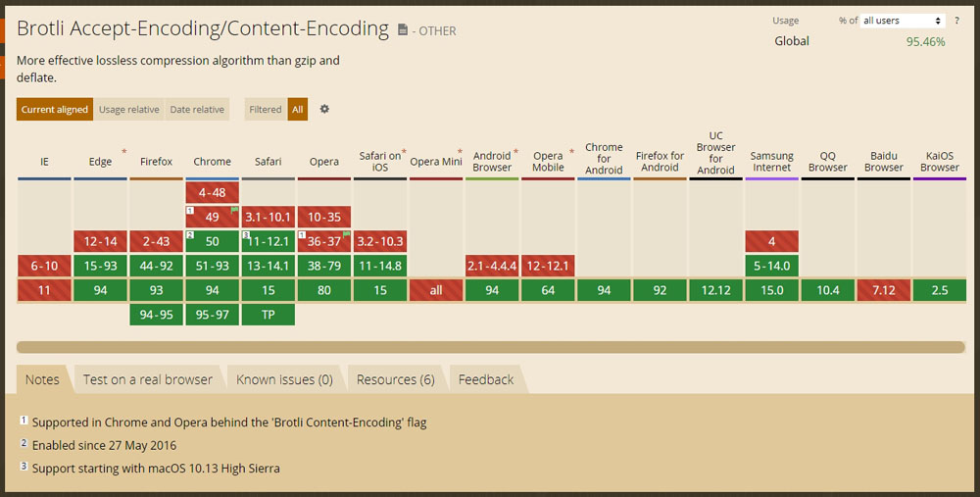Select Current aligned view
Screen dimensions: 980x497
[55, 110]
